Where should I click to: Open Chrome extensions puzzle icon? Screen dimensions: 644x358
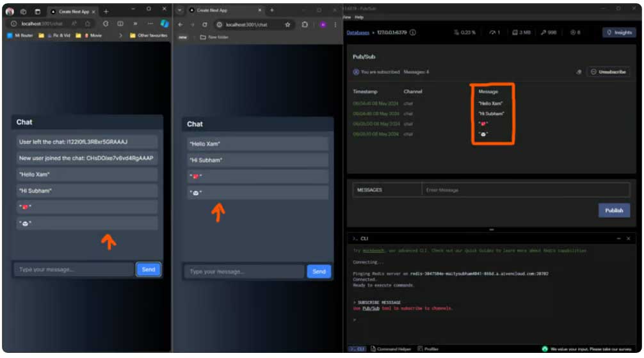(305, 24)
